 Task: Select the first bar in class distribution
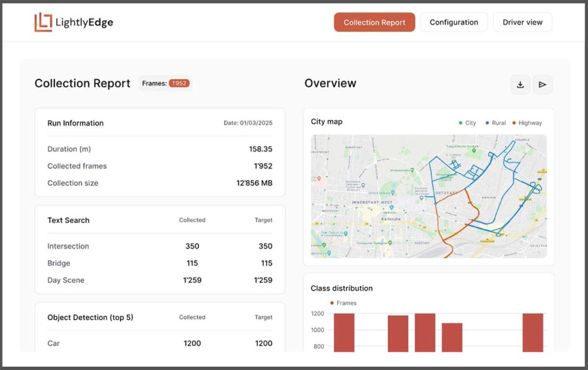344,332
